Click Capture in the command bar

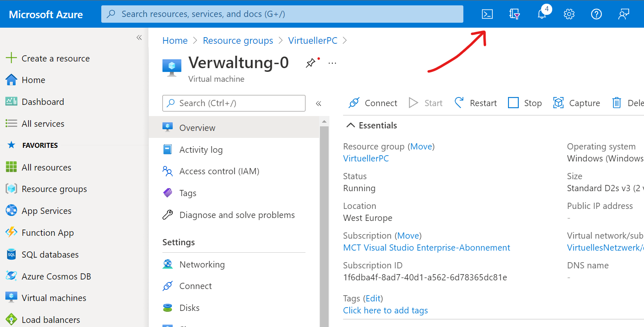coord(577,103)
